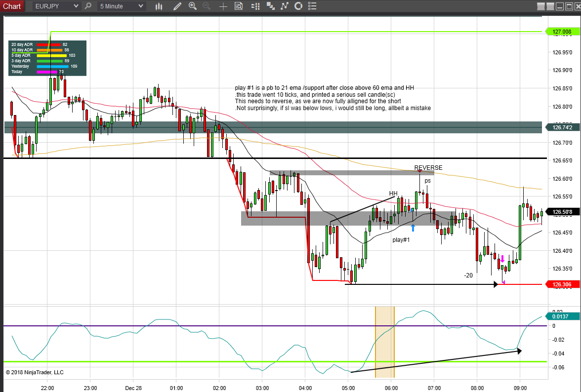This screenshot has width=581, height=392.
Task: Click the -0.04 indicator axis label
Action: [x=558, y=353]
